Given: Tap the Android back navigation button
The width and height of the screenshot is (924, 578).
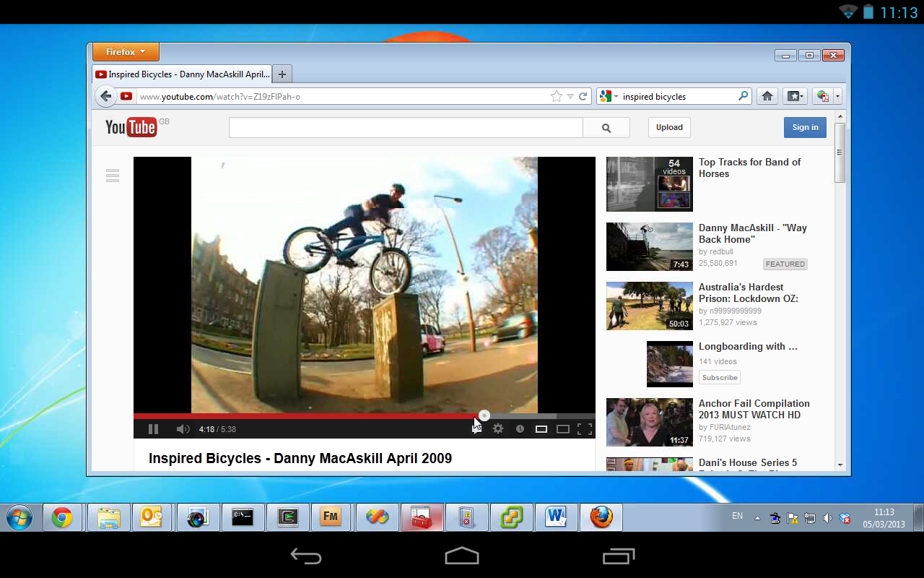Looking at the screenshot, I should [x=305, y=556].
